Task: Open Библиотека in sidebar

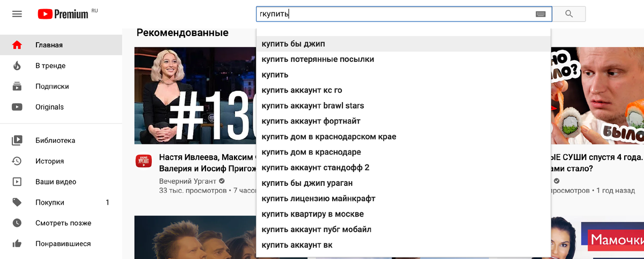Action: pos(61,140)
